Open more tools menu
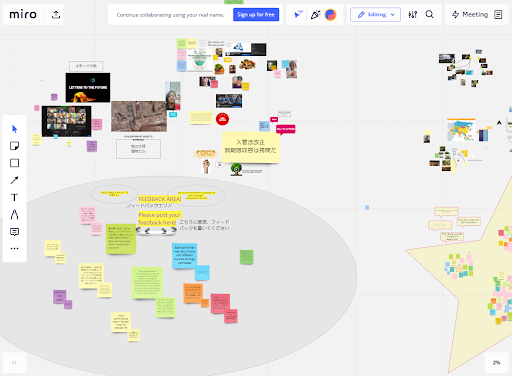This screenshot has width=512, height=376. coord(14,248)
